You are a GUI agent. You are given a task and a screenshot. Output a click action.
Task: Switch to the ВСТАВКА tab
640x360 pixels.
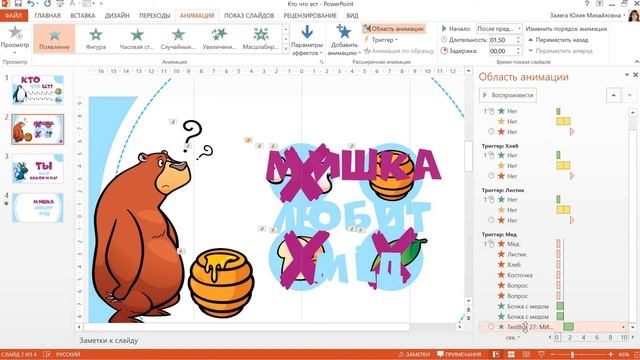pyautogui.click(x=82, y=16)
